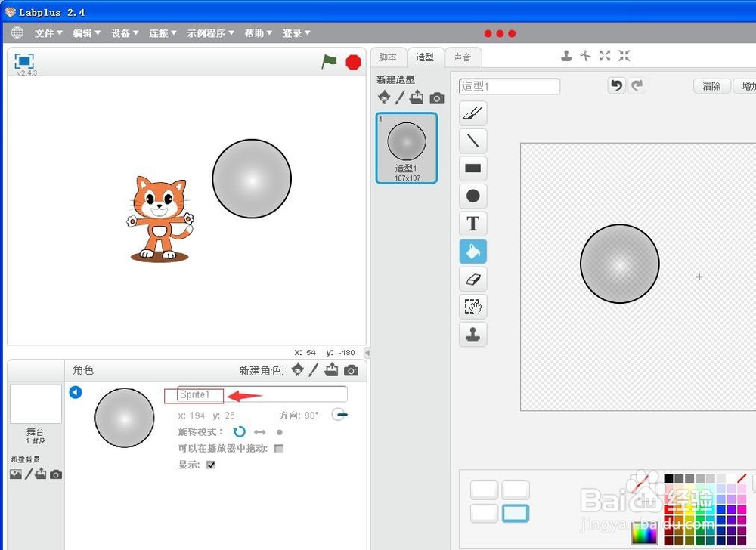The image size is (756, 550).
Task: Select the gradient fill option highlighted blue
Action: [516, 514]
